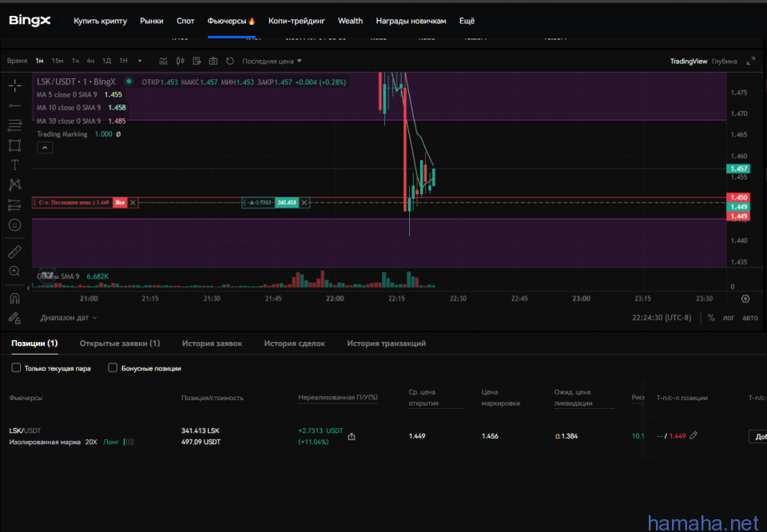Open the pattern drawing tools

[x=14, y=185]
